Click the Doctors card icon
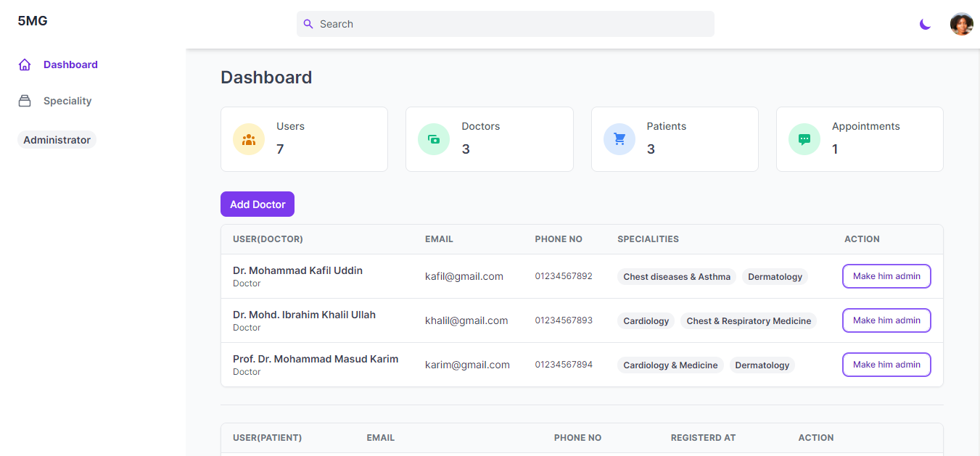 pos(434,138)
